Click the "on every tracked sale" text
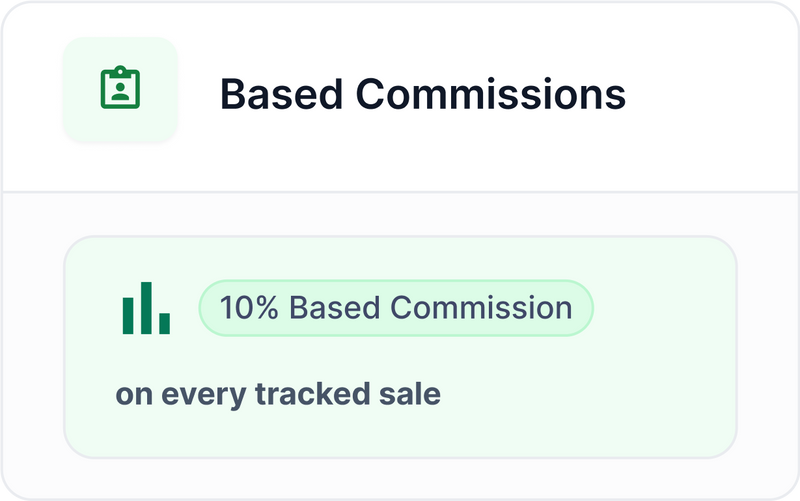Image resolution: width=800 pixels, height=501 pixels. [x=278, y=394]
